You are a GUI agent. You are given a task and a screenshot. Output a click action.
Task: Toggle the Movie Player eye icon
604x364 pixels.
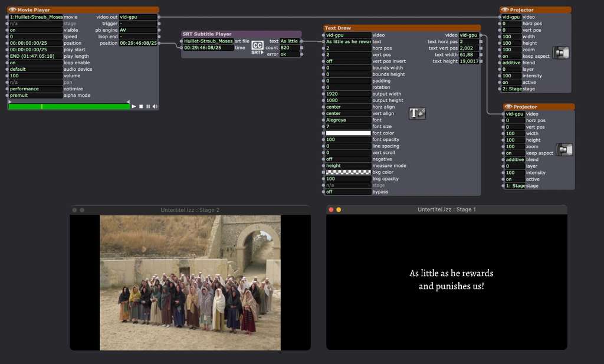coord(12,10)
